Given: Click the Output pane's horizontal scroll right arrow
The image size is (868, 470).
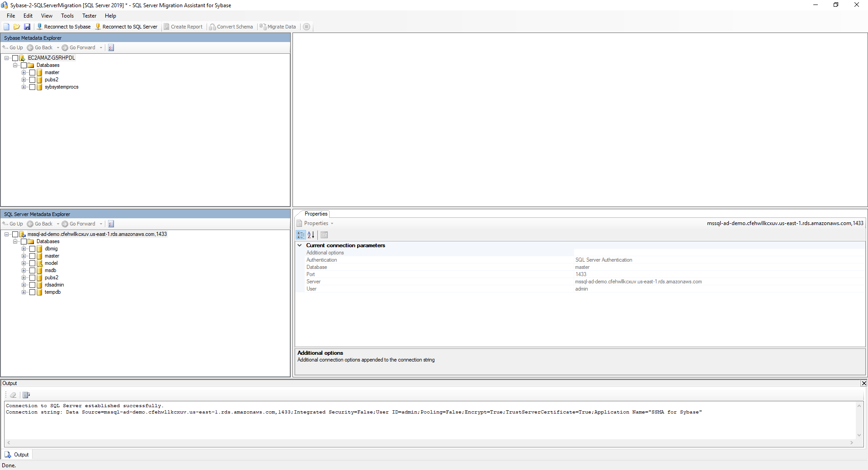Looking at the screenshot, I should (852, 443).
